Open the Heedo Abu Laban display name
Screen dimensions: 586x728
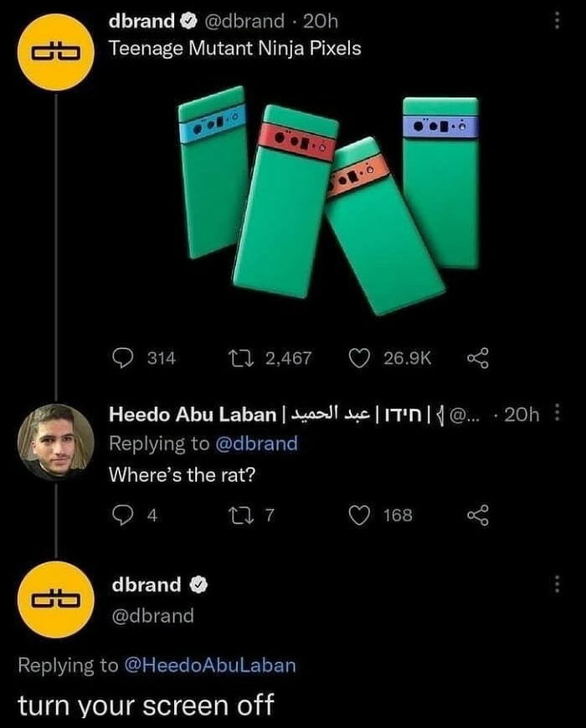coord(193,414)
